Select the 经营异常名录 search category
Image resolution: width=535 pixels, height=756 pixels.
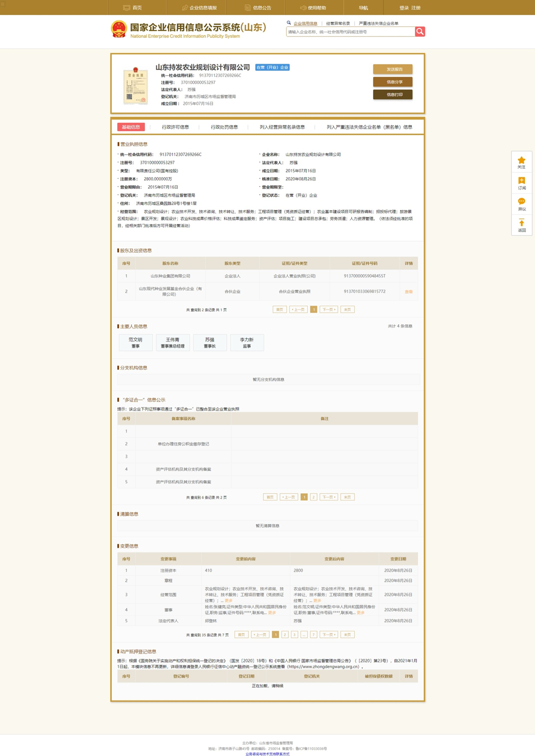[338, 23]
